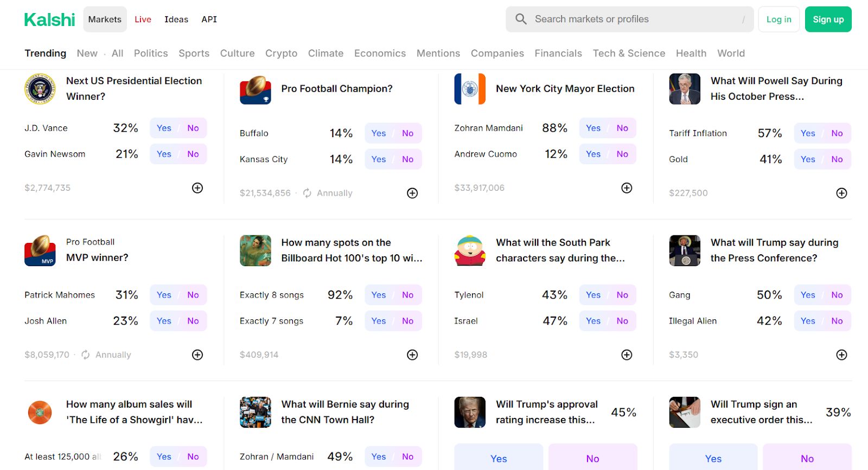Click the Kalshi logo
Screen dimensions: 868x470
coord(49,20)
